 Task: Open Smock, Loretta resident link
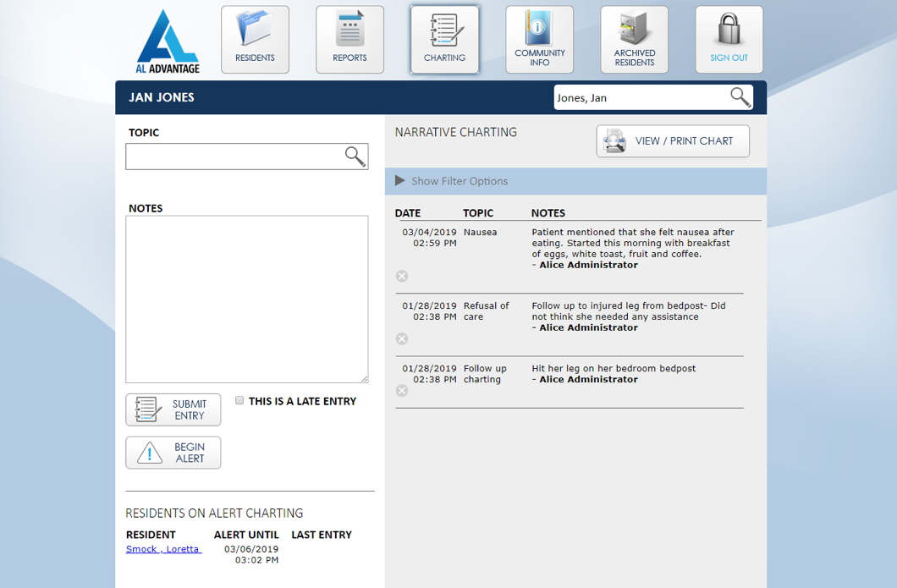click(163, 549)
